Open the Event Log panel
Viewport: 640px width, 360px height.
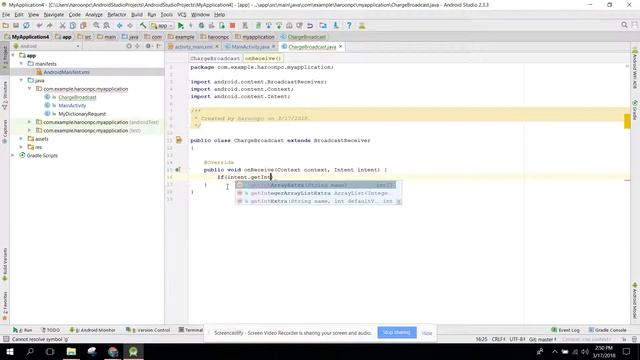click(x=566, y=330)
